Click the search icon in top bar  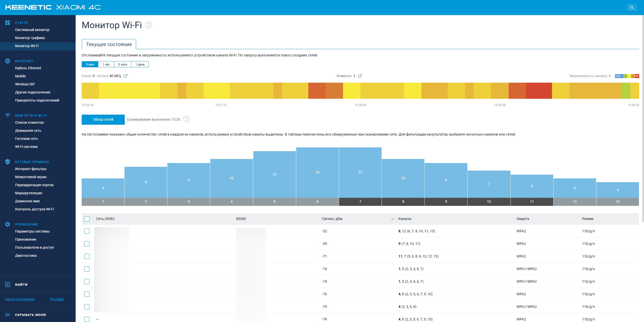pyautogui.click(x=632, y=8)
